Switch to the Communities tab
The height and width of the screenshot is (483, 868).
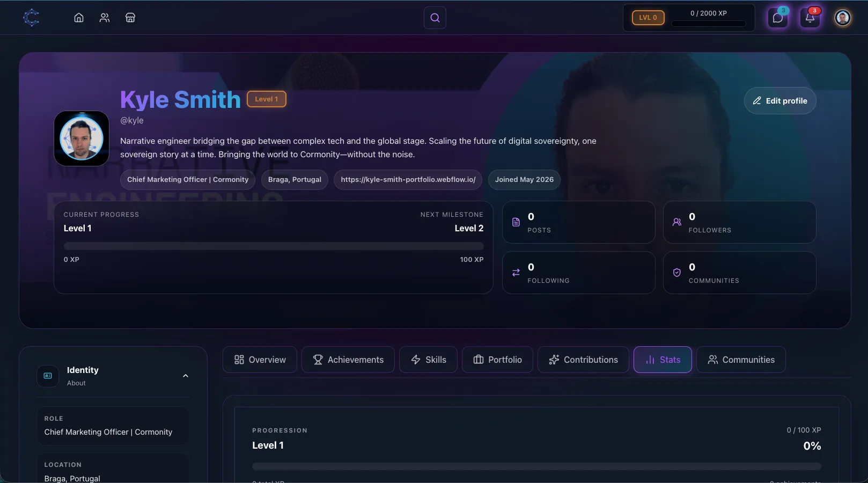[741, 360]
